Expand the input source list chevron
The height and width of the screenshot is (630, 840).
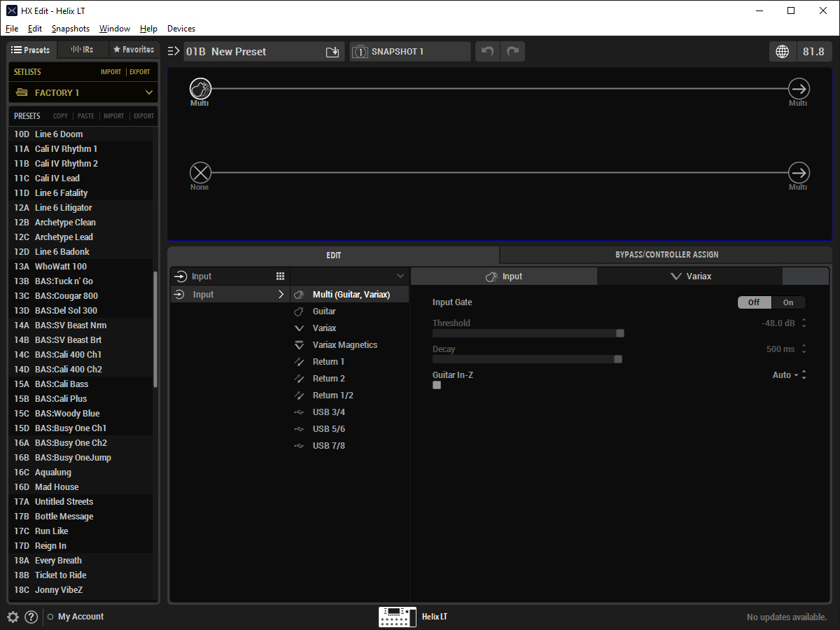coord(400,276)
